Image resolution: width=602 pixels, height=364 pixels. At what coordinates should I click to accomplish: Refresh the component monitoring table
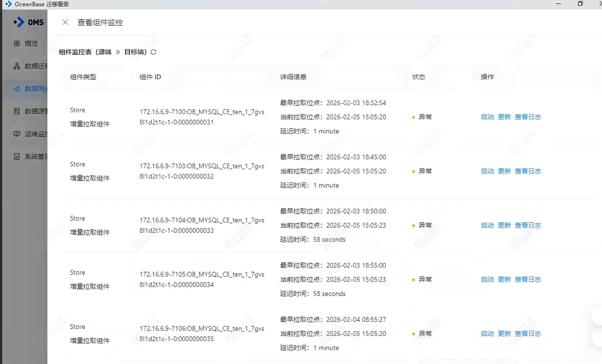(x=153, y=52)
